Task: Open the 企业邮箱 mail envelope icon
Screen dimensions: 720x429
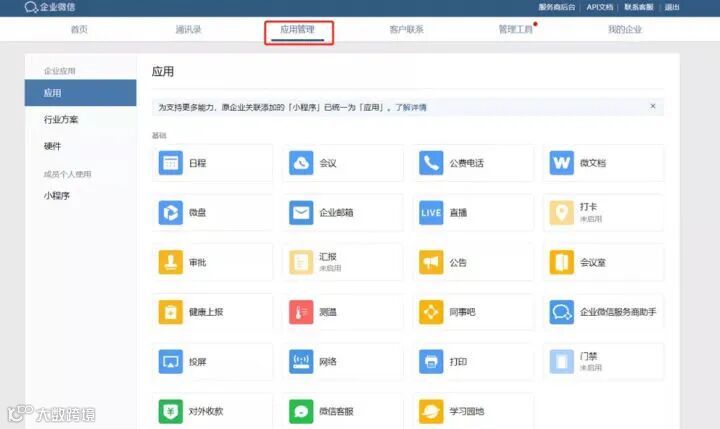Action: (x=301, y=212)
